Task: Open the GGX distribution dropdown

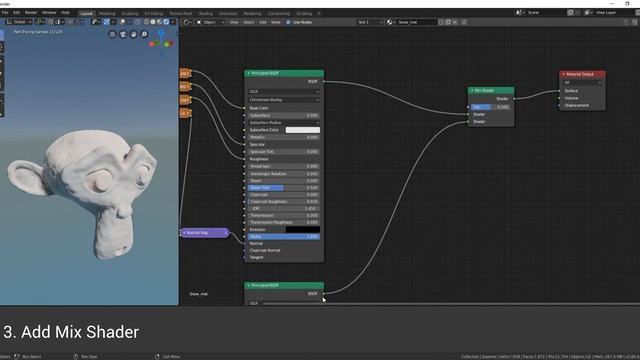Action: [284, 91]
